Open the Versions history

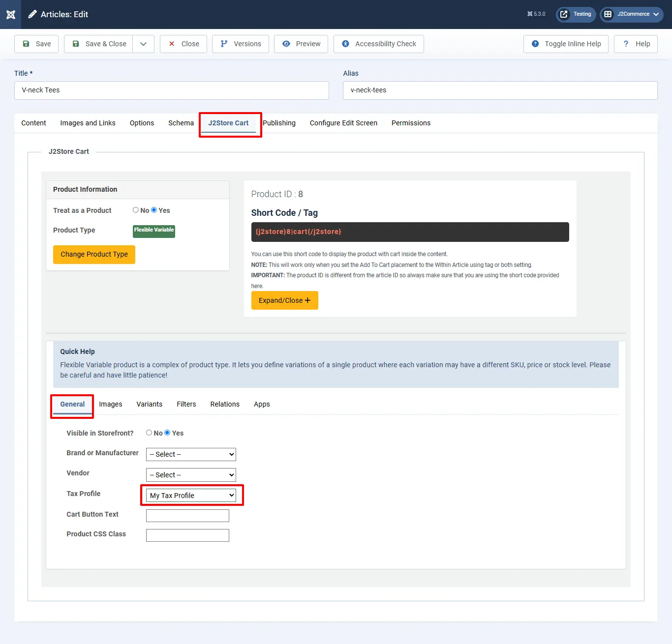(x=241, y=44)
